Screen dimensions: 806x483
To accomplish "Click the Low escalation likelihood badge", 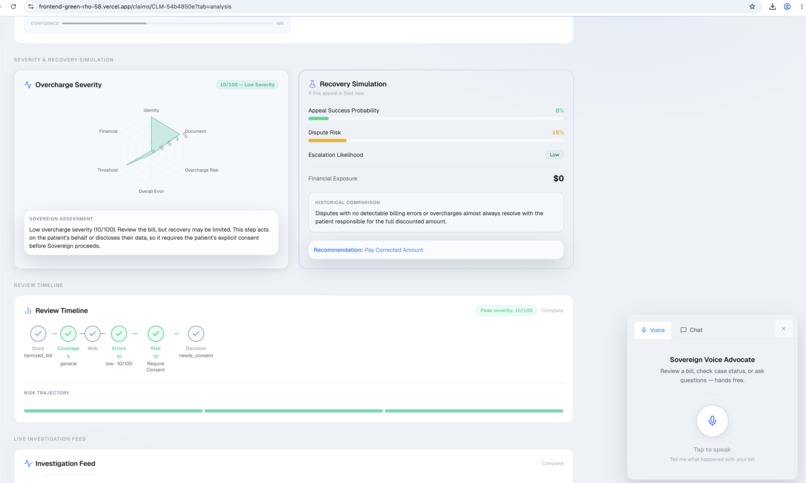I will pyautogui.click(x=554, y=155).
